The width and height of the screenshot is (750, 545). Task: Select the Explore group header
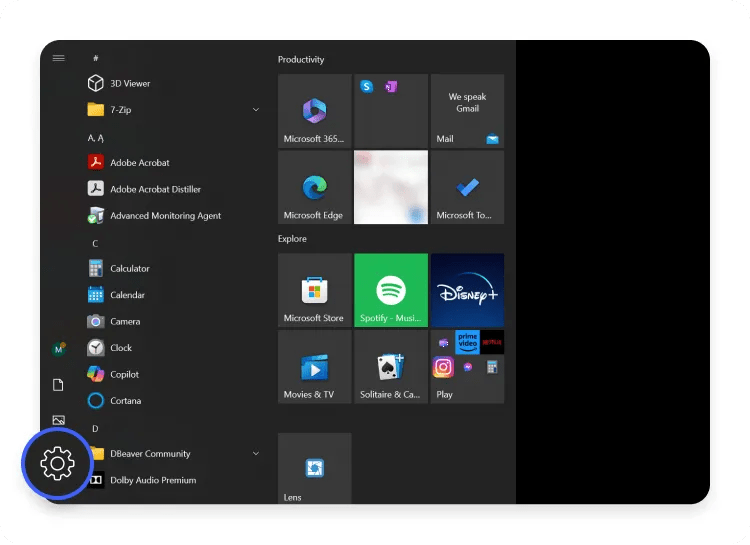pos(292,239)
